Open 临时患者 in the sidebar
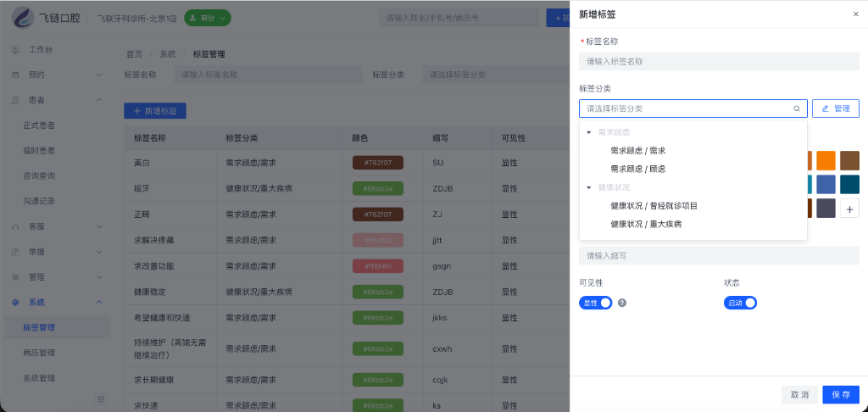This screenshot has height=412, width=868. [x=39, y=151]
